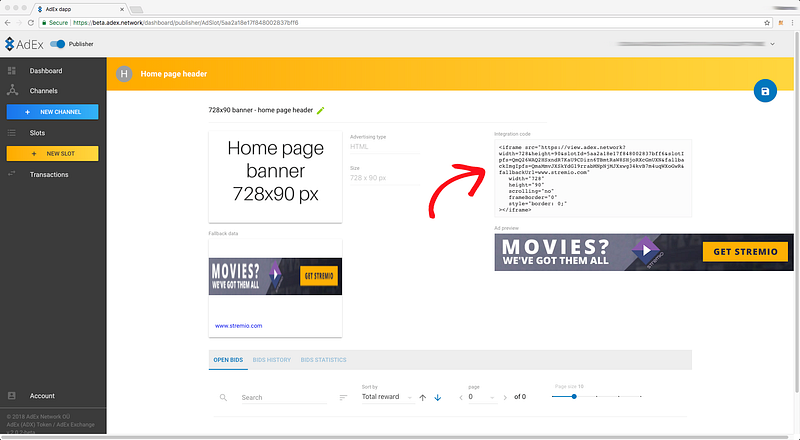
Task: Close the AdEx dapp browser tab
Action: [x=122, y=9]
